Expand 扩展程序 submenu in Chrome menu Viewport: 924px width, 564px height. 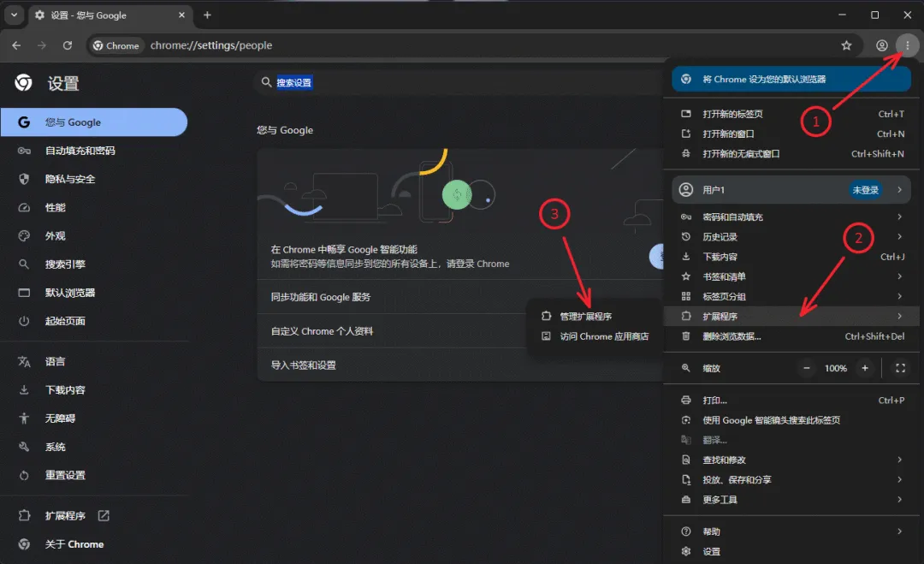(x=791, y=317)
